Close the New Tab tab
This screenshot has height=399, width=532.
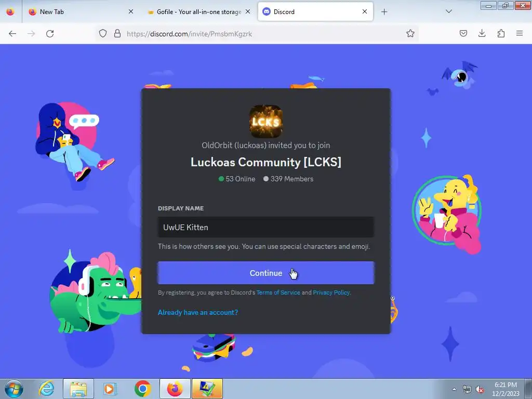[131, 11]
